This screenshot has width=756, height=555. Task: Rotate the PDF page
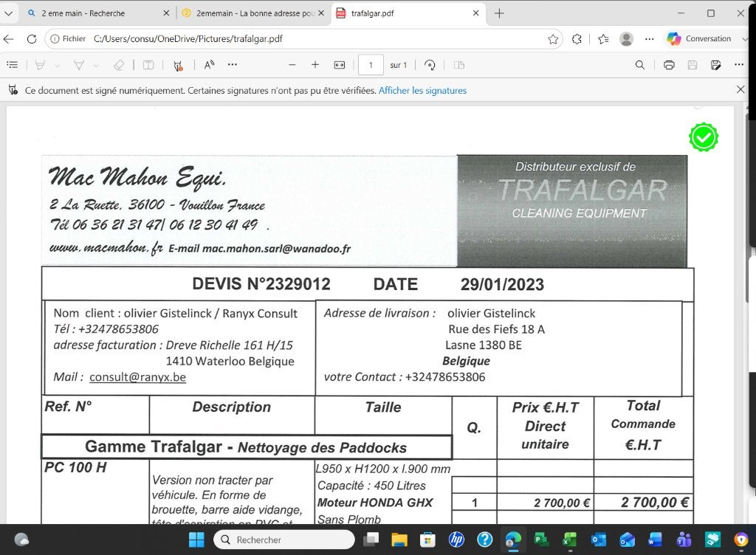[430, 65]
